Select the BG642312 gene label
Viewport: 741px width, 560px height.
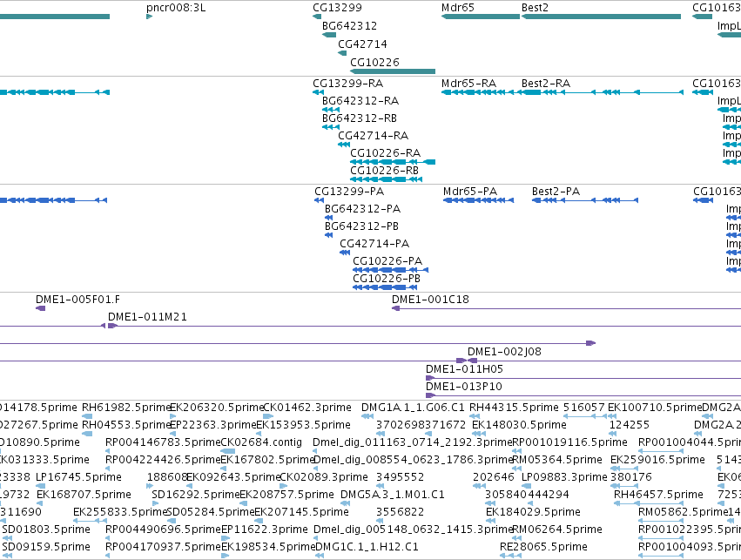pos(349,26)
